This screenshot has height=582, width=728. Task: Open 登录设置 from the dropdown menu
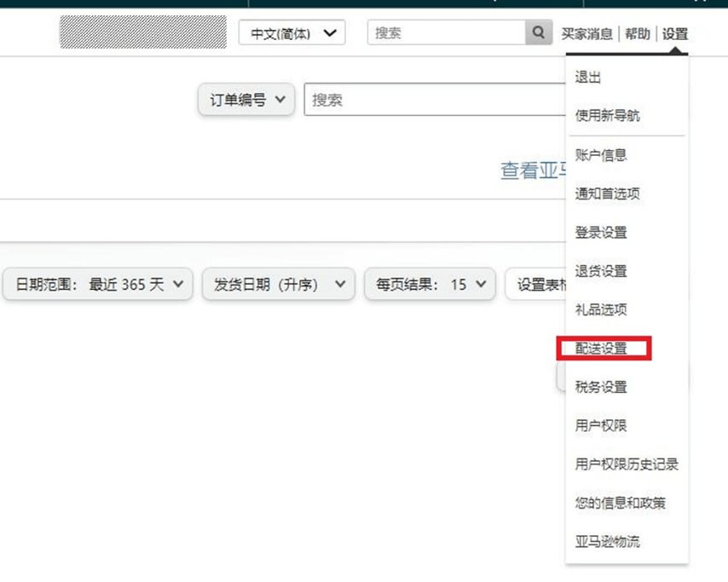[601, 233]
